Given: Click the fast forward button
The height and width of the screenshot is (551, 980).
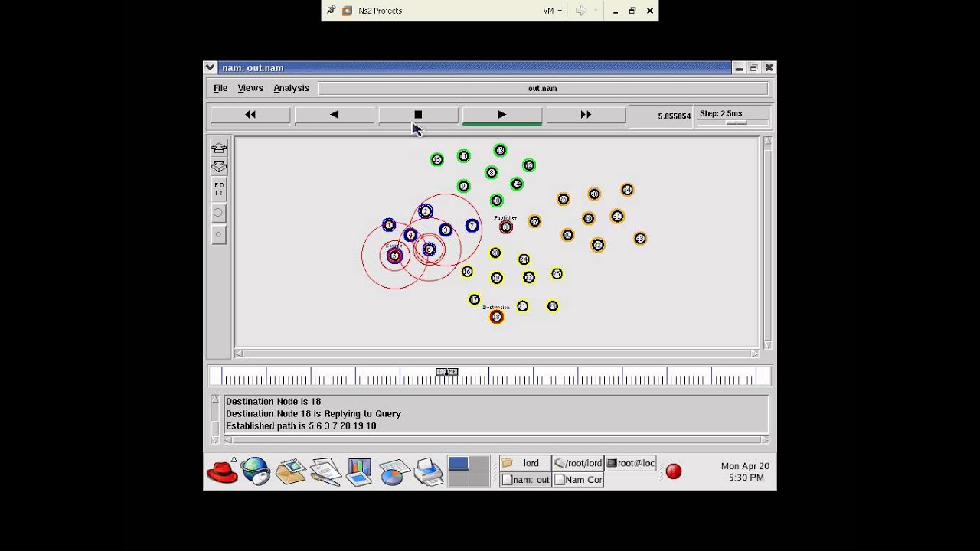Looking at the screenshot, I should pos(586,115).
